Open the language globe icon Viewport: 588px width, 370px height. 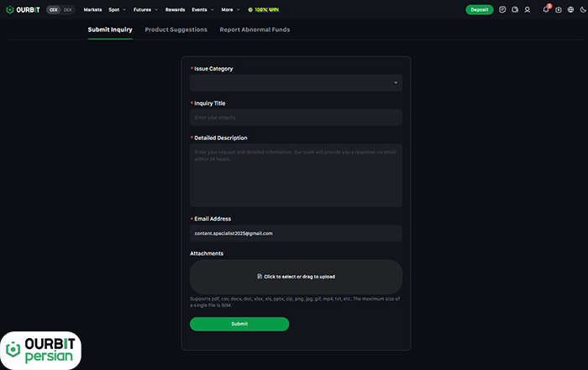(x=570, y=10)
